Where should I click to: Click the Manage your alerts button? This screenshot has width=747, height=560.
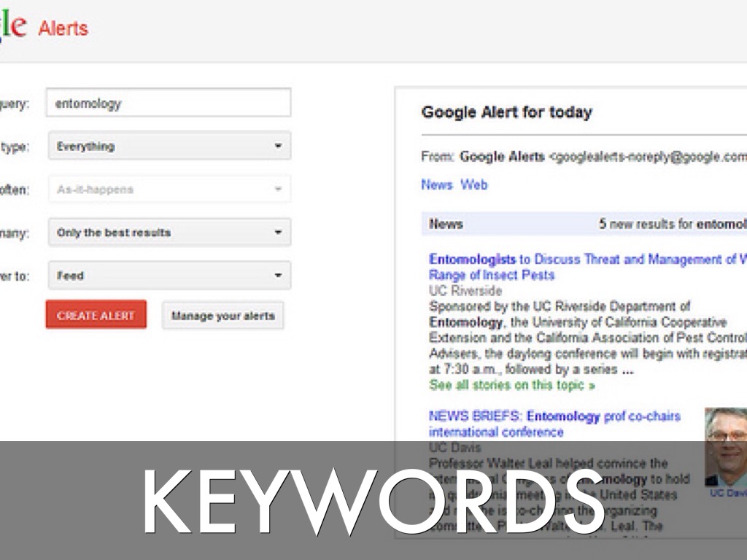(x=222, y=316)
